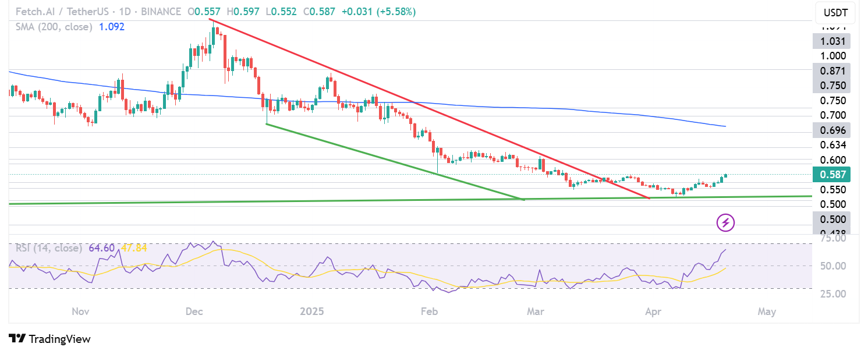The image size is (868, 354).
Task: Click the 25.00 RSI axis value
Action: [833, 293]
